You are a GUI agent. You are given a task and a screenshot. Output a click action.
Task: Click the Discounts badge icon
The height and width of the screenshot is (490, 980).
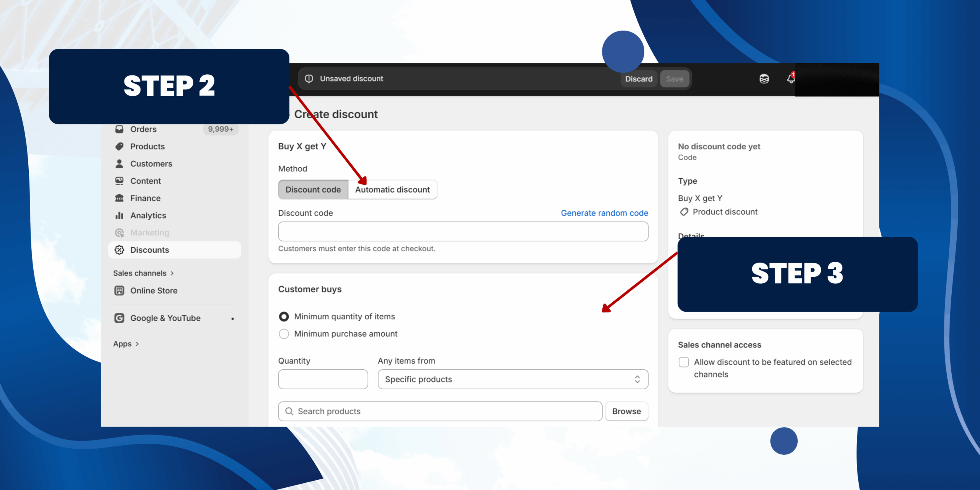point(119,250)
